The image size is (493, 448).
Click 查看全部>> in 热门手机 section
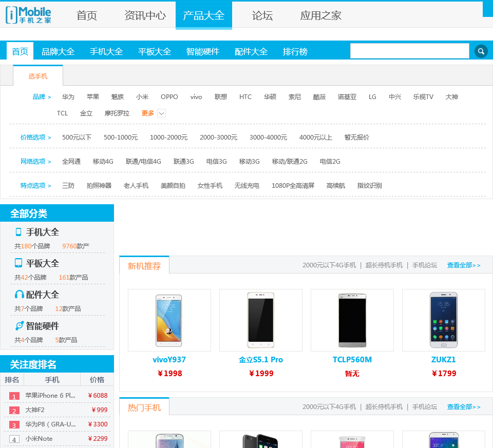pos(463,407)
